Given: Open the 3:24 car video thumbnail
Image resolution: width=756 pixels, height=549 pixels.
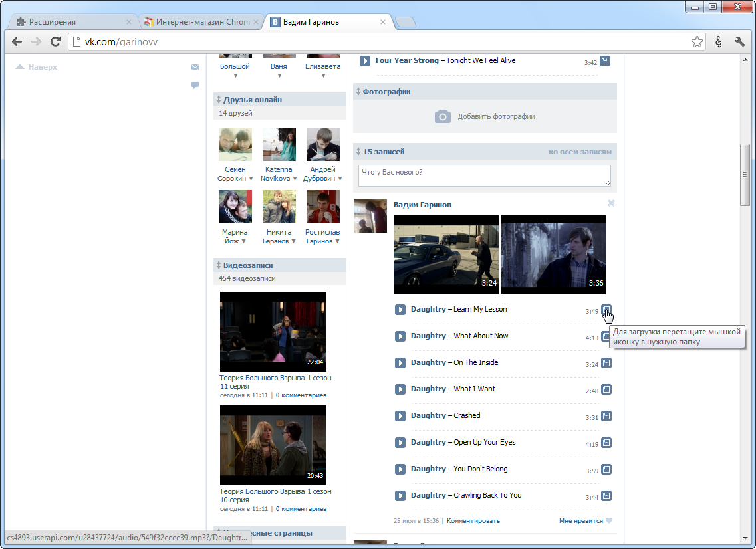Looking at the screenshot, I should pos(446,255).
